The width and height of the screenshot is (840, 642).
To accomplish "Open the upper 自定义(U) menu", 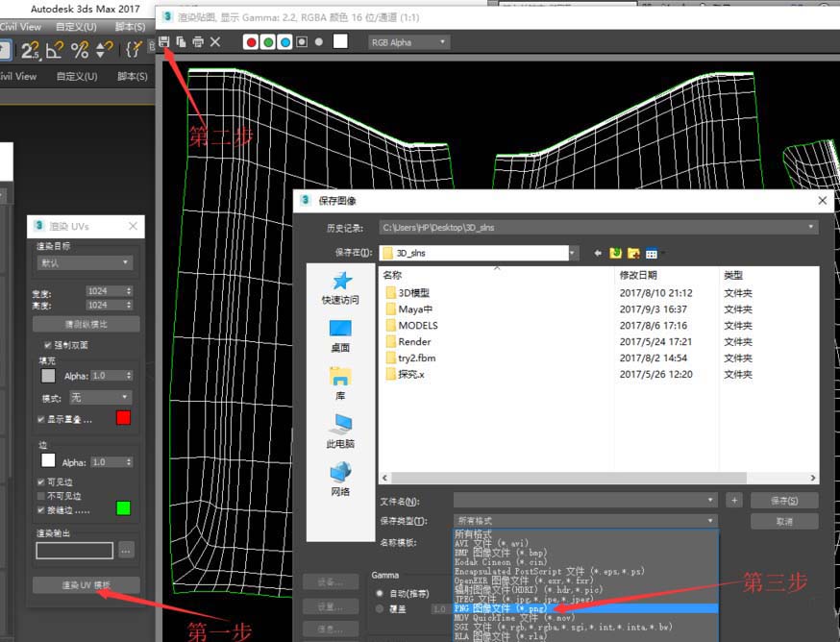I will [76, 27].
